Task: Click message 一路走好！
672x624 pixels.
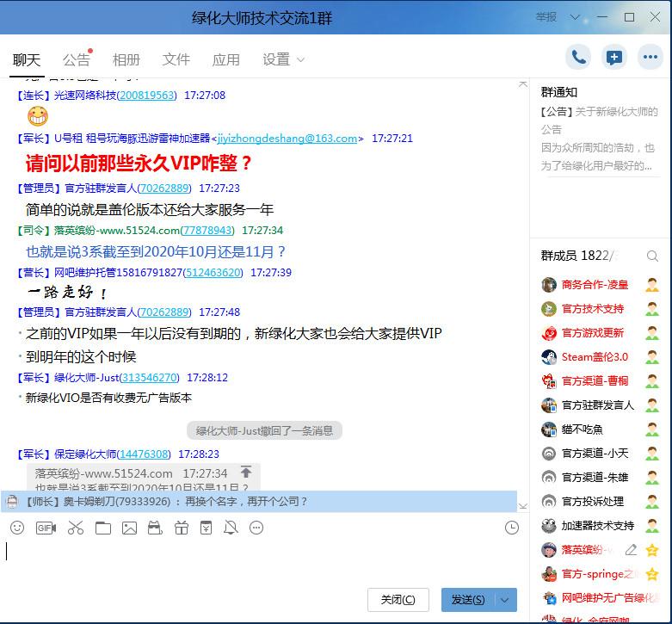Action: point(68,293)
